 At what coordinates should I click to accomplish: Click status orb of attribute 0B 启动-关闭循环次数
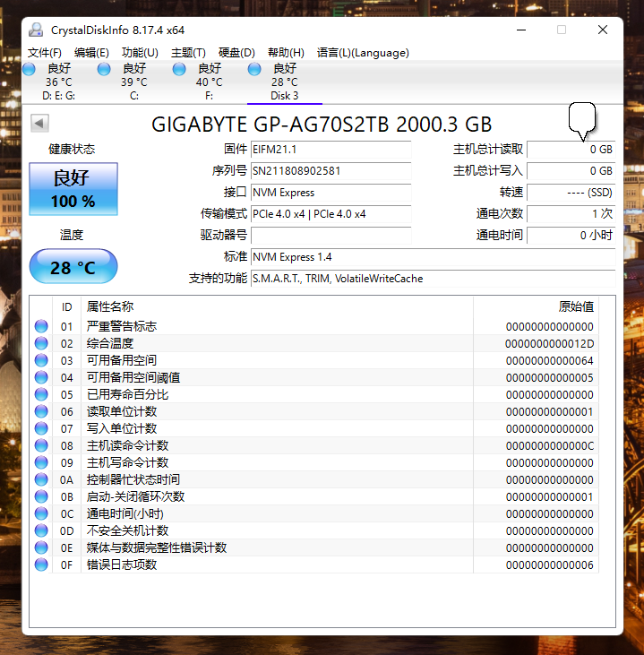pos(41,496)
